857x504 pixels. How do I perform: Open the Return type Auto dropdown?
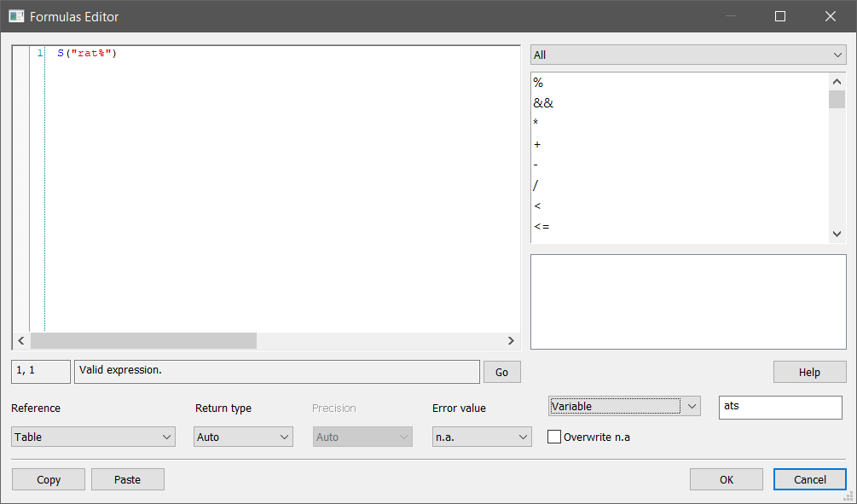point(243,437)
